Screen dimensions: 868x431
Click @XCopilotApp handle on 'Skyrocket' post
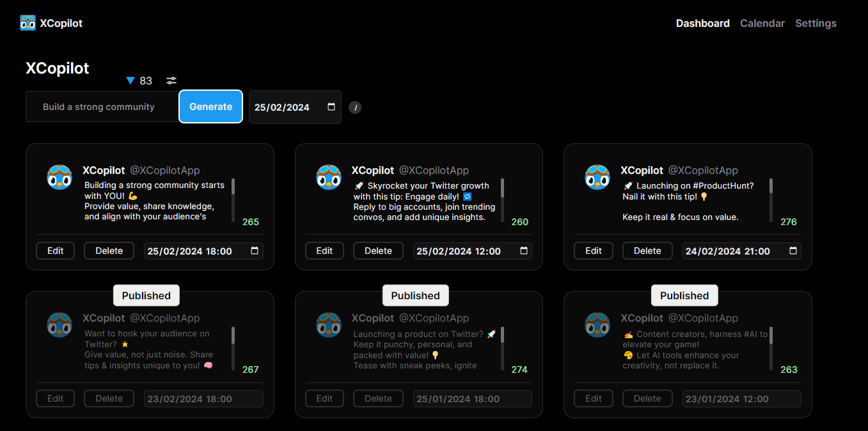(434, 171)
